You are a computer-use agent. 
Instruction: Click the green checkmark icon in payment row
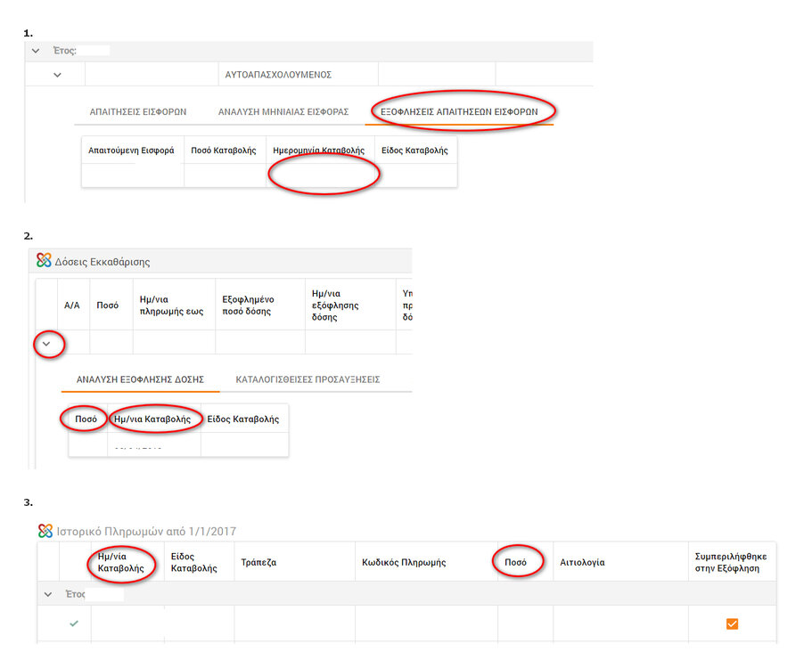pyautogui.click(x=74, y=623)
